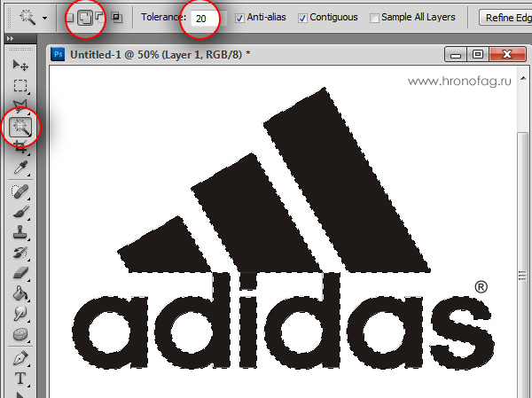Select the Move tool
This screenshot has width=532, height=398.
pos(20,65)
